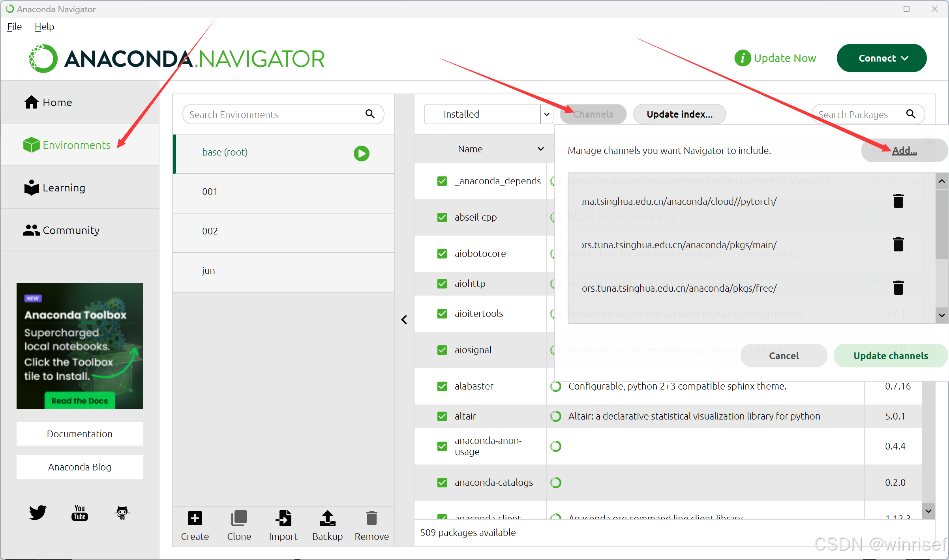
Task: Click the Backup environment icon
Action: click(x=327, y=518)
